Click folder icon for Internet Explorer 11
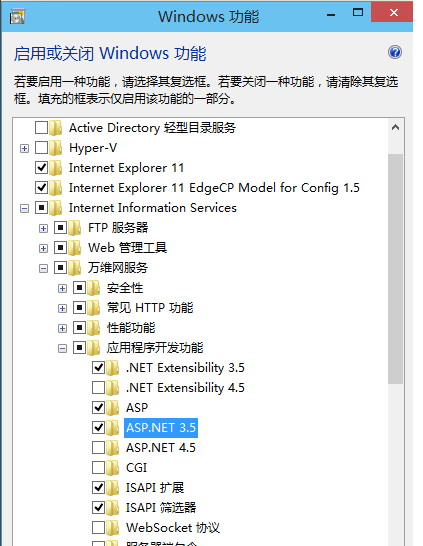The width and height of the screenshot is (423, 546). (x=56, y=168)
